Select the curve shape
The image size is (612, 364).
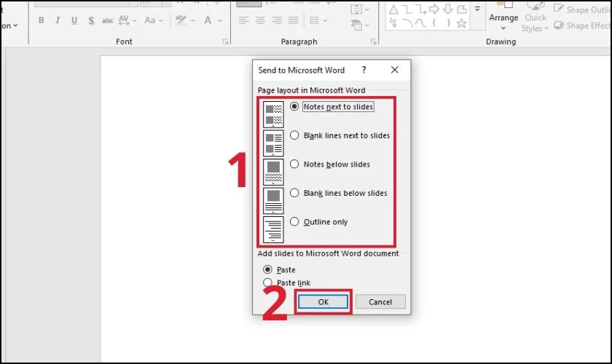(x=420, y=23)
